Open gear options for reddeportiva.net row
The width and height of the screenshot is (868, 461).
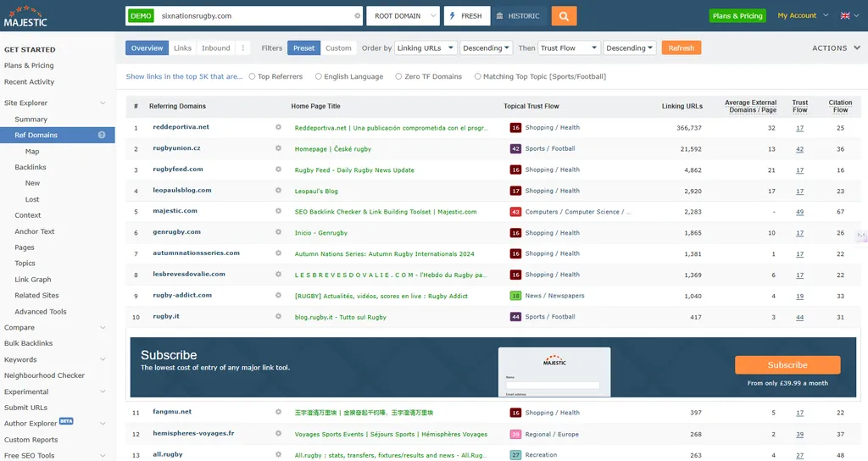pos(278,127)
